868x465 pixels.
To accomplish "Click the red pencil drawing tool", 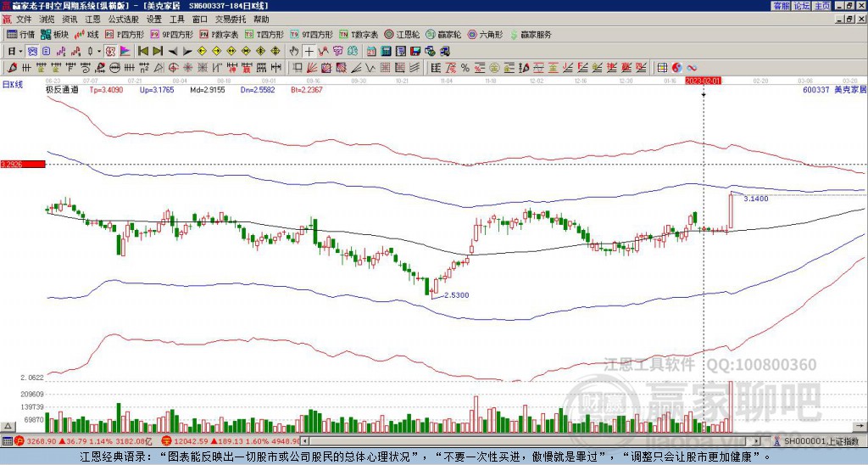I will pyautogui.click(x=11, y=68).
